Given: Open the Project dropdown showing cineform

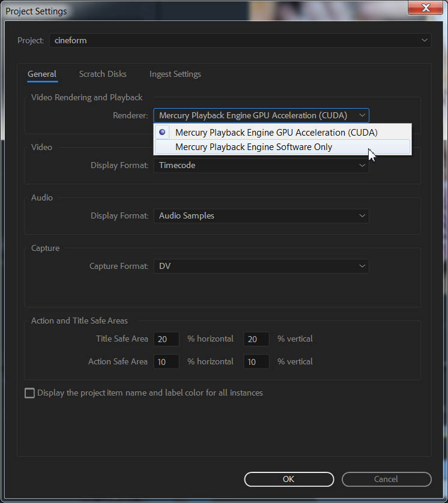Looking at the screenshot, I should click(240, 40).
